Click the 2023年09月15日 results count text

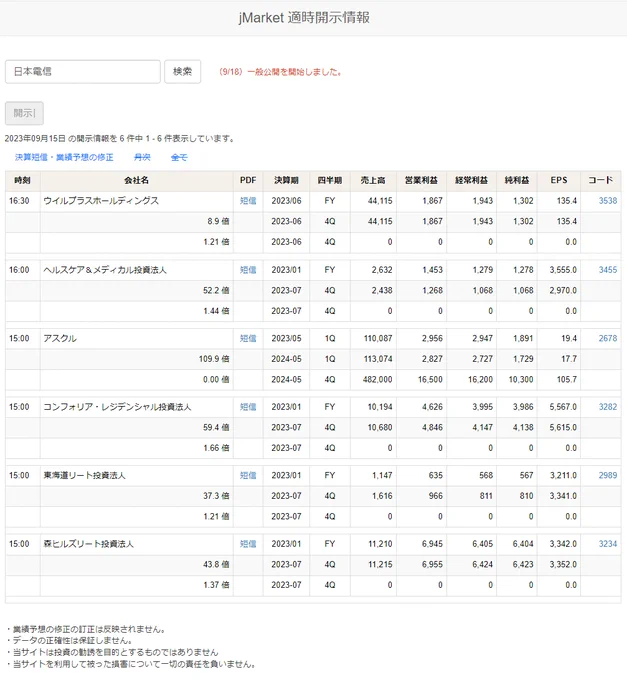pos(120,139)
